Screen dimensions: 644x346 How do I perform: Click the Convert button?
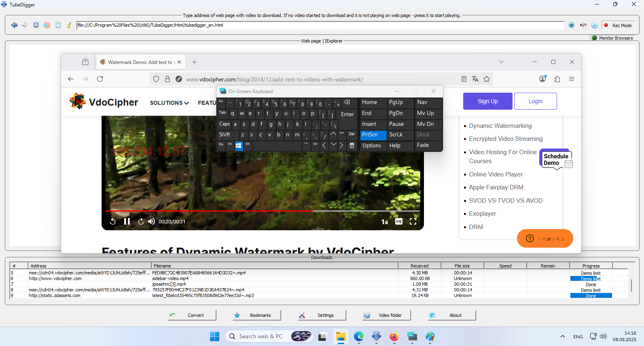click(x=192, y=315)
